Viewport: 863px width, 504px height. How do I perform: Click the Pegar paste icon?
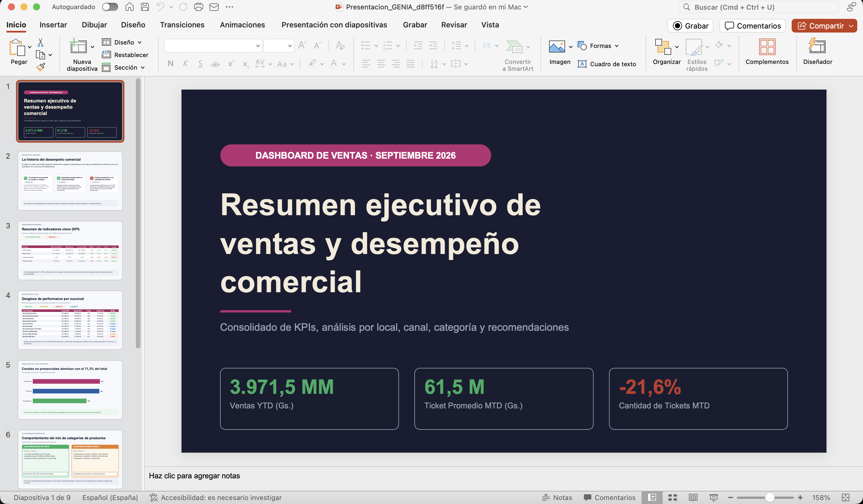tap(17, 47)
